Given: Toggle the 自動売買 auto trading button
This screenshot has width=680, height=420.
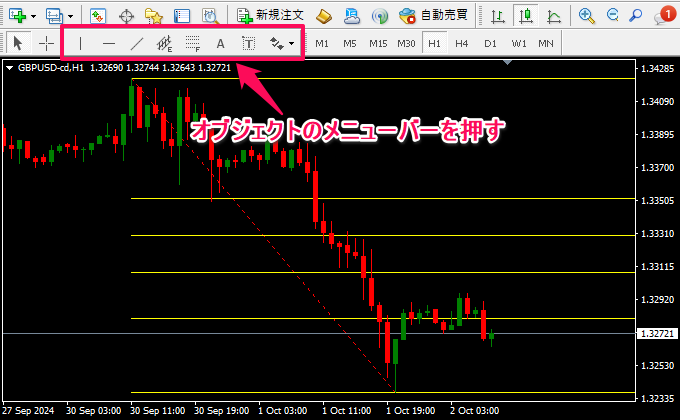Looking at the screenshot, I should 433,16.
